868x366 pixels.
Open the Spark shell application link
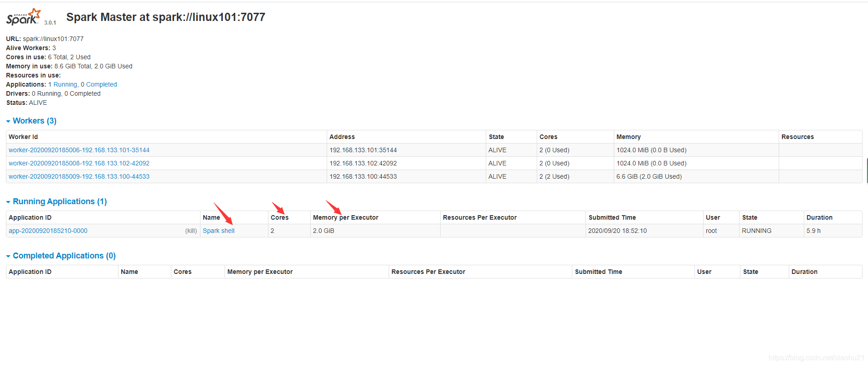pyautogui.click(x=219, y=231)
